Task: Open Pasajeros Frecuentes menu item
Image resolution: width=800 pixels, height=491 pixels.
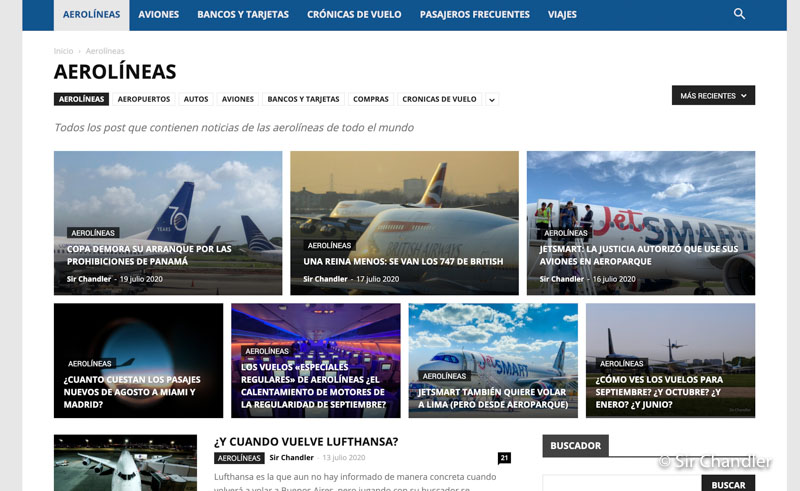Action: point(474,15)
